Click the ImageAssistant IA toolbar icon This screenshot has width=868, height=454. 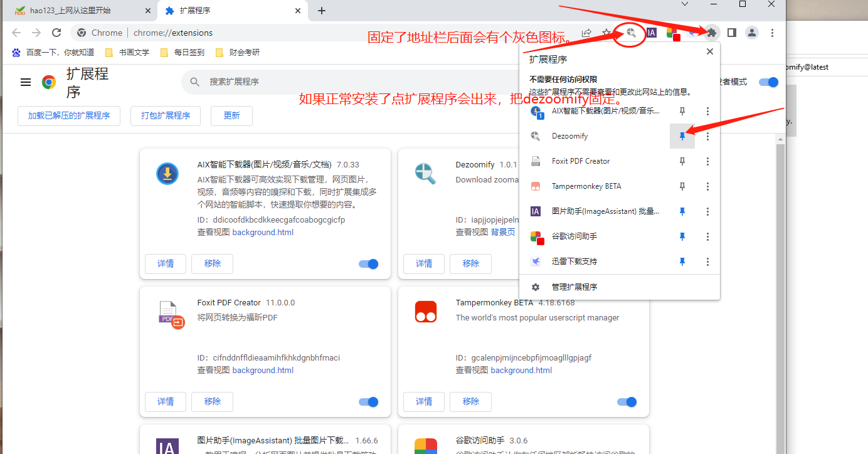click(x=652, y=33)
